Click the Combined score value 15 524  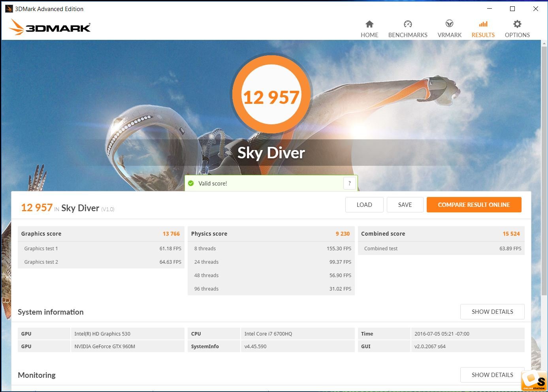511,234
